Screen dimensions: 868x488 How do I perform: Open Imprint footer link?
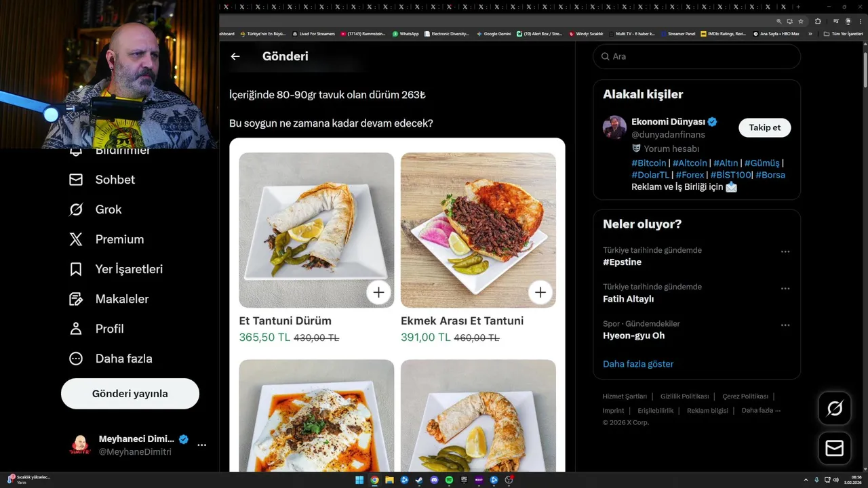click(x=613, y=411)
